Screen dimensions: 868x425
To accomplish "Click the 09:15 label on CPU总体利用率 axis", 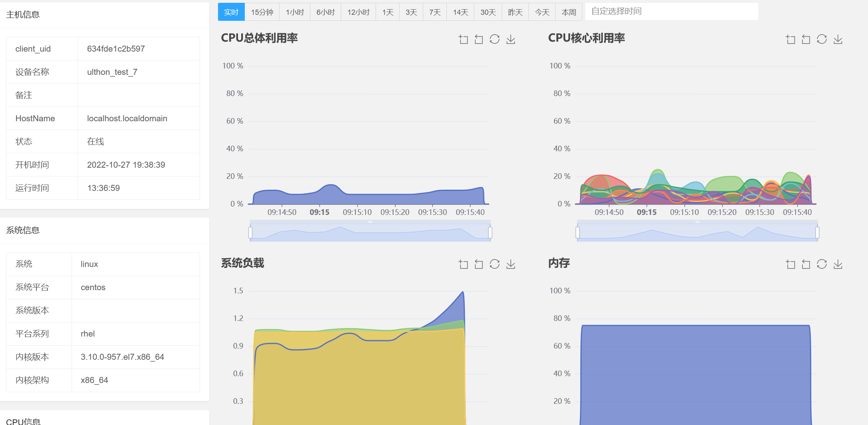I will click(319, 212).
